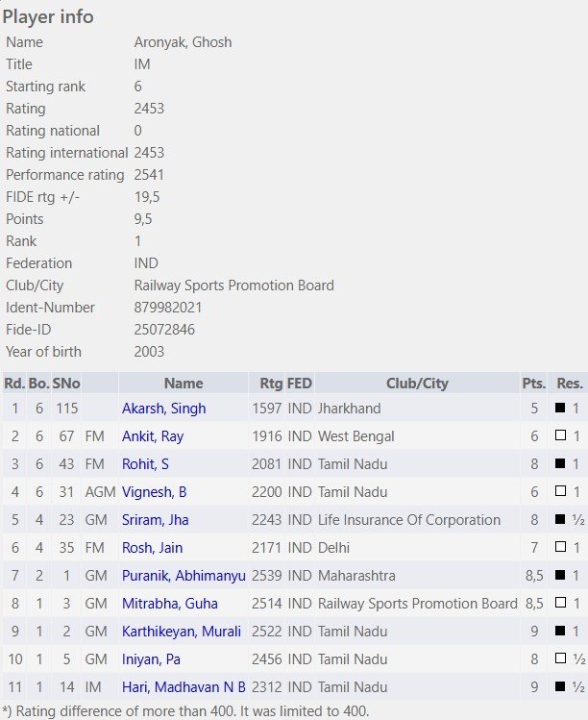This screenshot has width=588, height=720.
Task: Click the black piece icon in round 11
Action: 560,686
